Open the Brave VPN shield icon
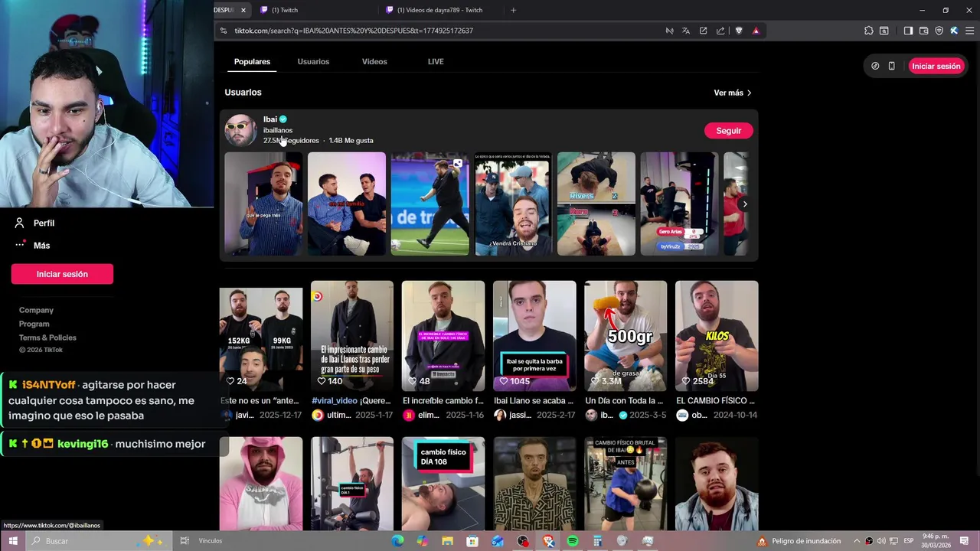 point(939,31)
